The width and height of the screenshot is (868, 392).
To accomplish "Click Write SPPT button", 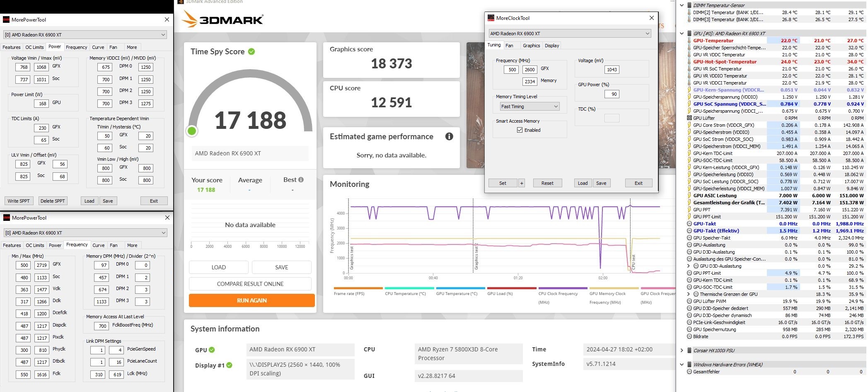I will point(19,201).
